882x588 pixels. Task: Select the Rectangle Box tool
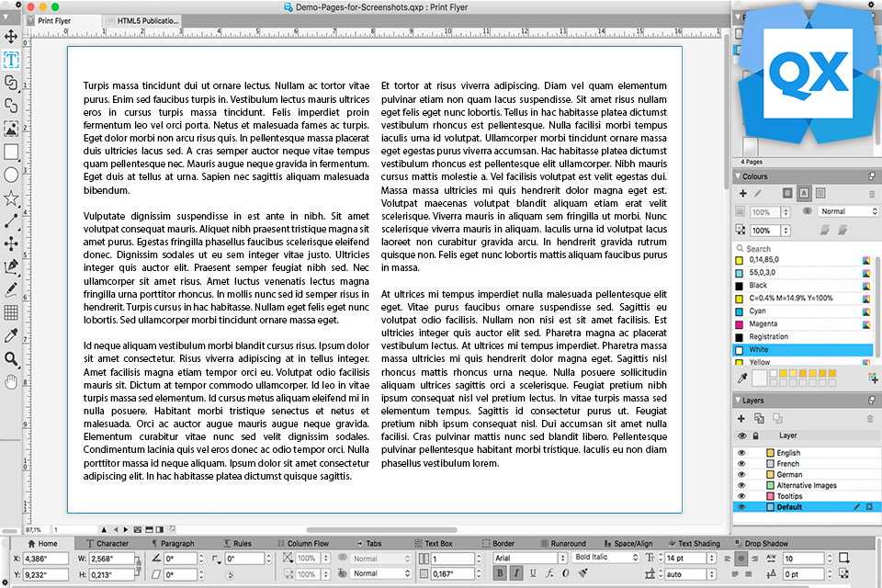click(11, 152)
